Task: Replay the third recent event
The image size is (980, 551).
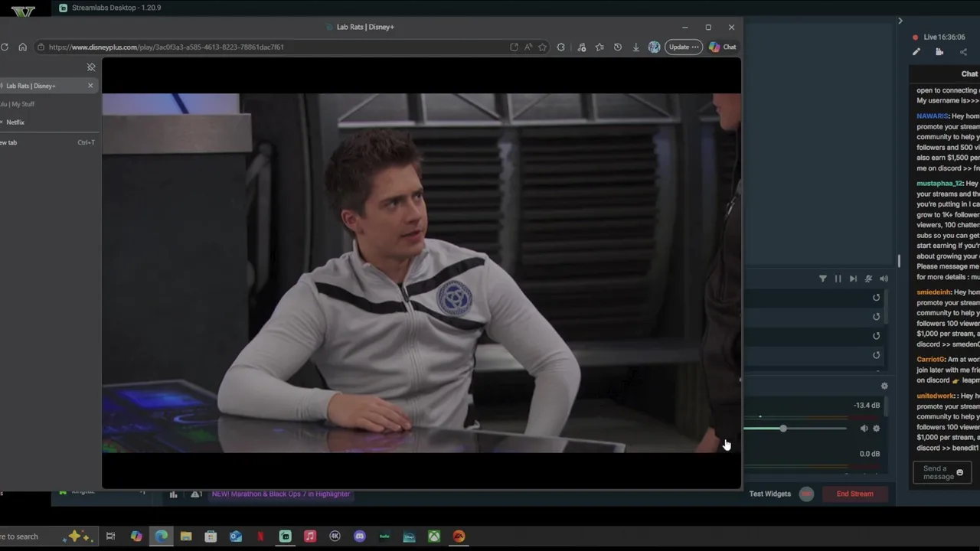Action: tap(876, 336)
